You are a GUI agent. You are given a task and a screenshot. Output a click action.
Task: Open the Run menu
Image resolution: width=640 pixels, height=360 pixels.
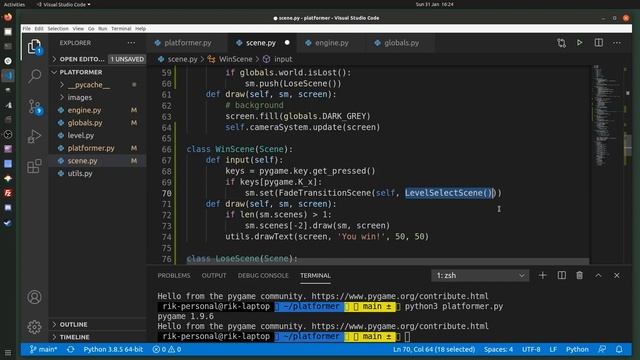tap(102, 29)
